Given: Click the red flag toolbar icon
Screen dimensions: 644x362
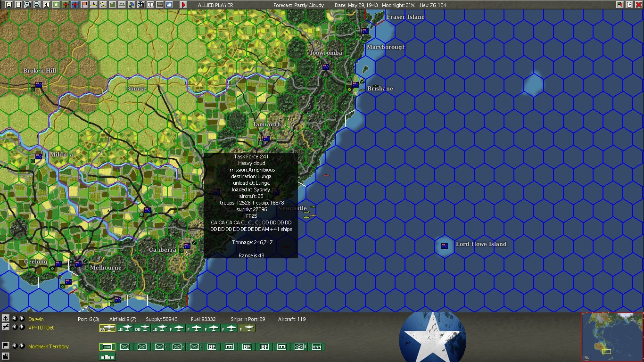Looking at the screenshot, I should coord(84,5).
